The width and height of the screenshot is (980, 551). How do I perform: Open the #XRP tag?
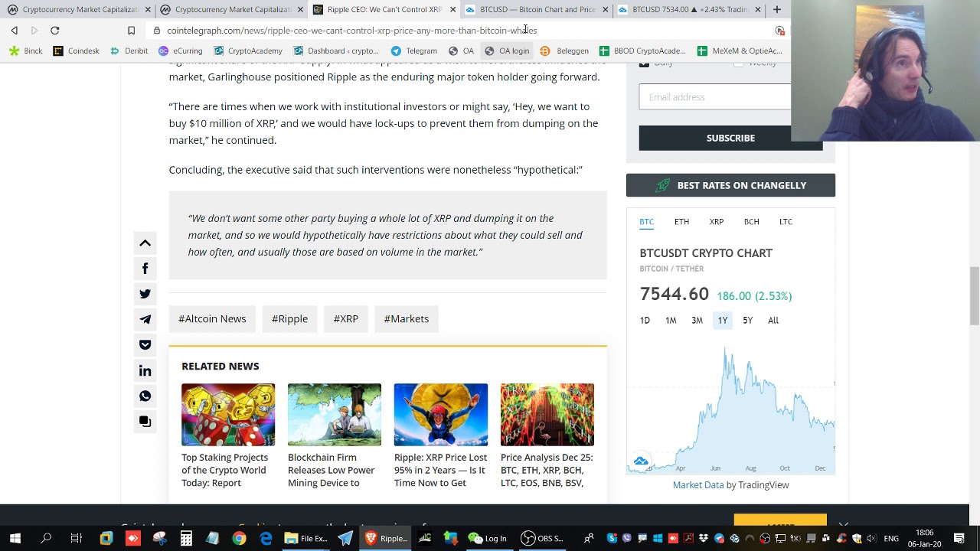346,319
